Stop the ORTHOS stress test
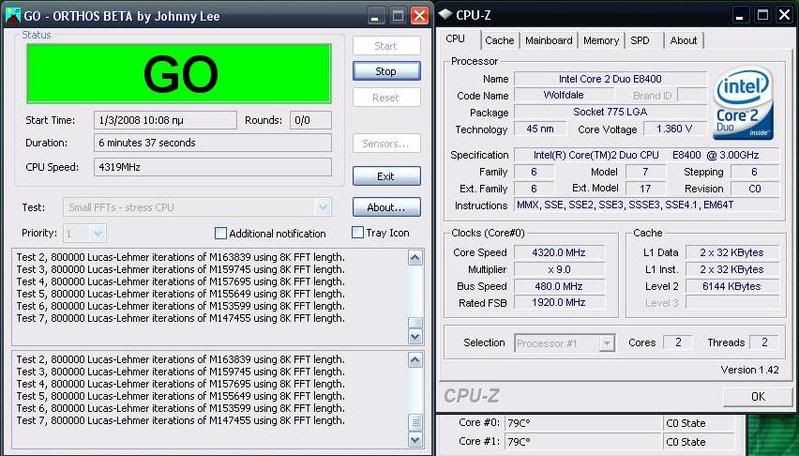The image size is (799, 456). [x=386, y=71]
